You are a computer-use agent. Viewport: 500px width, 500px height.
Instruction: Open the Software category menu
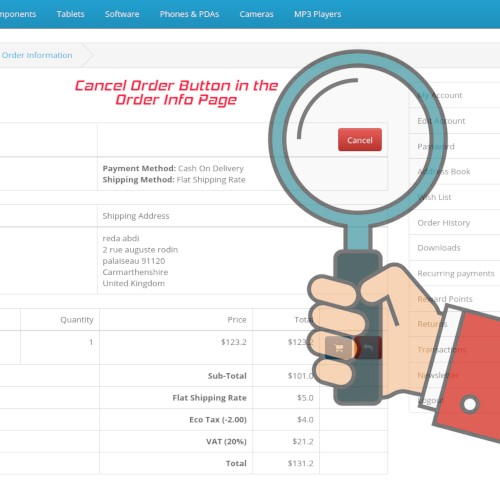(122, 14)
